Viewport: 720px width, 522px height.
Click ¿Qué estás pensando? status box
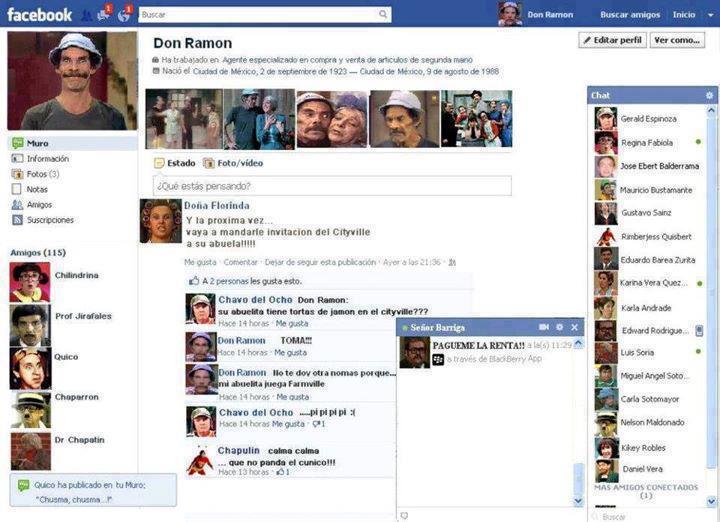pos(332,186)
